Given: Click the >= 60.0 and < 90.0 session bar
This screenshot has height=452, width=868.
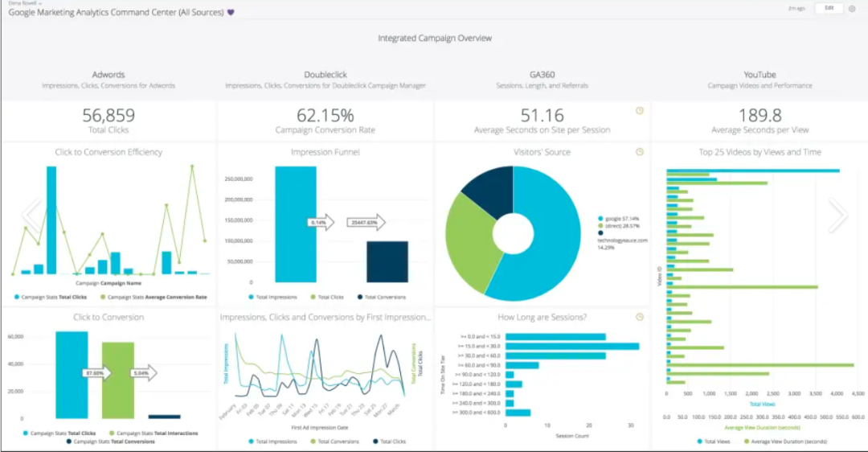Looking at the screenshot, I should pos(522,365).
